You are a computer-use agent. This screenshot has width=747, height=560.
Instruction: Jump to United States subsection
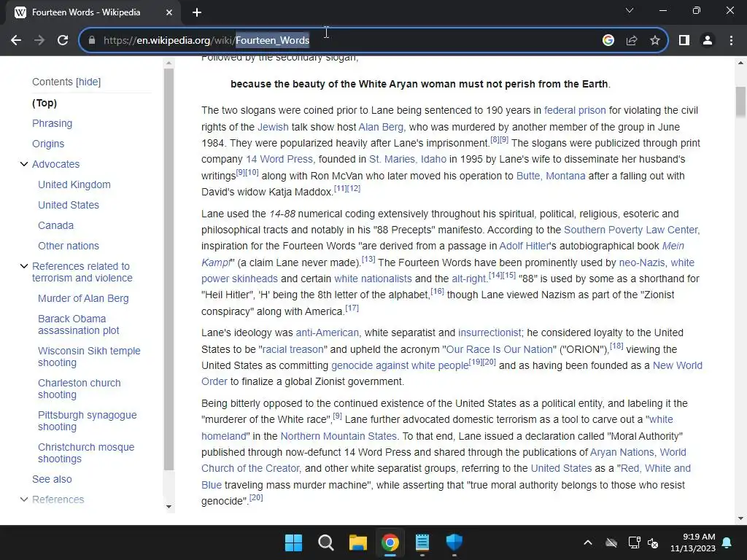[x=69, y=205]
